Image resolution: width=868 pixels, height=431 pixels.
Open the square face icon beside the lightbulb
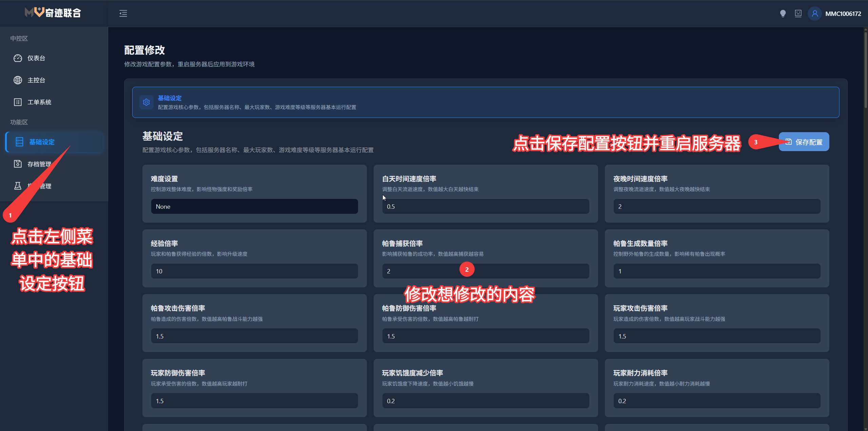coord(798,14)
